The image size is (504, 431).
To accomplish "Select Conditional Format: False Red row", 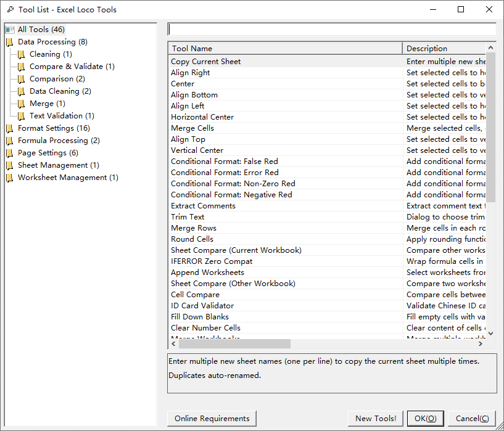I will [327, 162].
